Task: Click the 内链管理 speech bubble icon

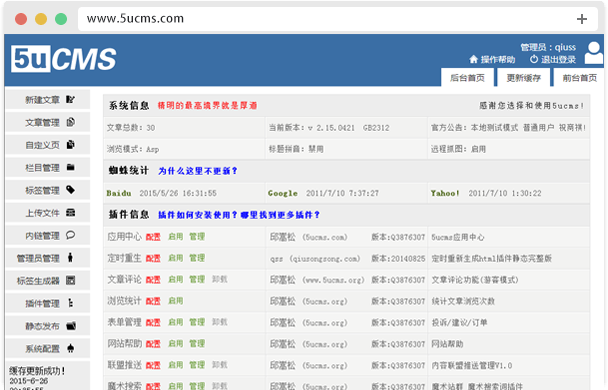Action: pos(70,235)
